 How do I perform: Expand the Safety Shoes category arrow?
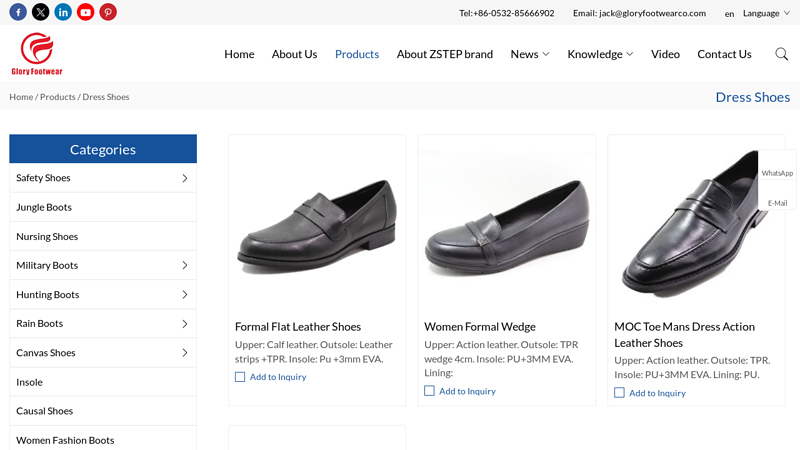pyautogui.click(x=185, y=178)
